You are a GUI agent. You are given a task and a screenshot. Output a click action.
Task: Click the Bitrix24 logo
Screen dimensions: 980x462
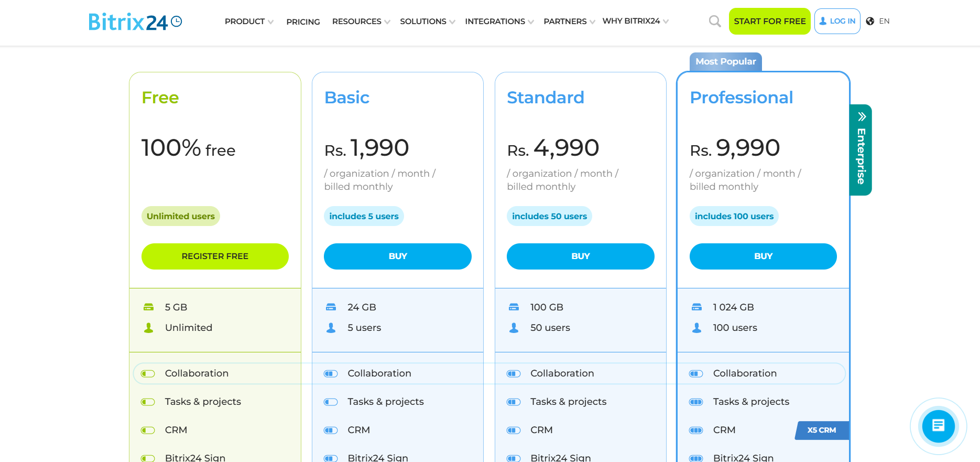(135, 22)
